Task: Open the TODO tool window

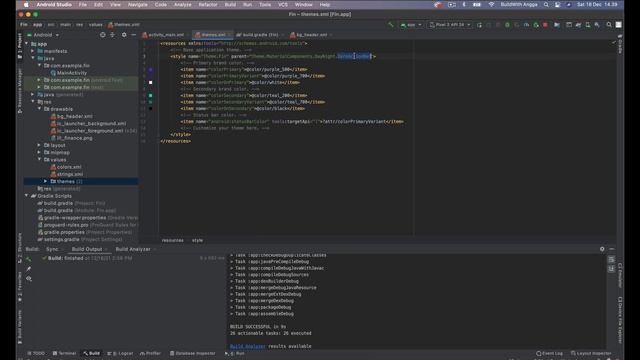Action: (37, 353)
